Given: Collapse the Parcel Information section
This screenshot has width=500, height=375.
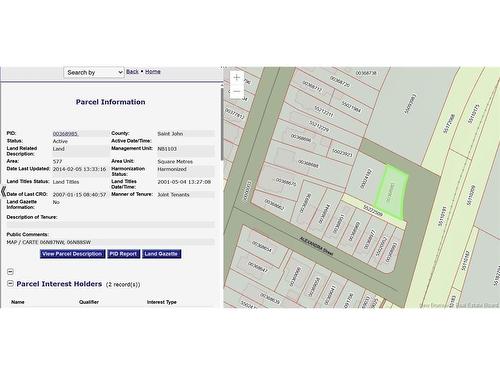Looking at the screenshot, I should coord(10,272).
